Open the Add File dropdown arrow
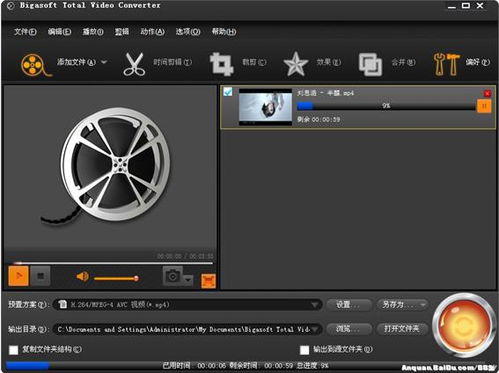The height and width of the screenshot is (373, 499). pos(104,62)
